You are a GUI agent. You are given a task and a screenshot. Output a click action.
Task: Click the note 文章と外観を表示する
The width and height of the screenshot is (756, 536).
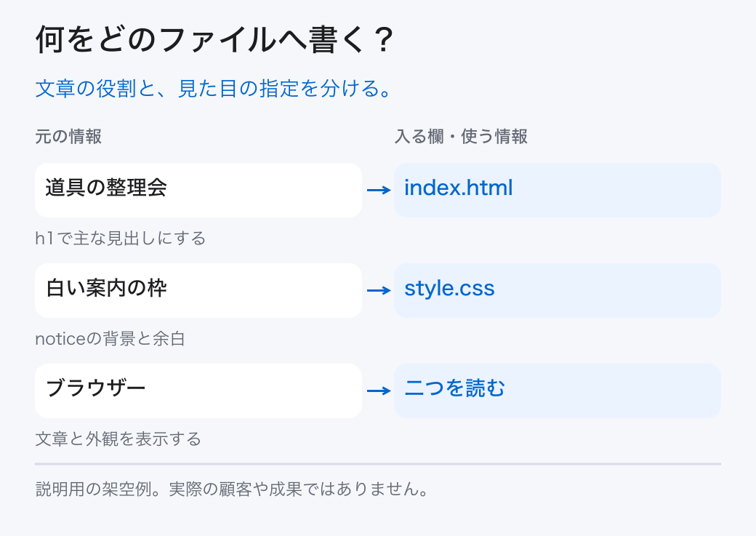point(118,439)
